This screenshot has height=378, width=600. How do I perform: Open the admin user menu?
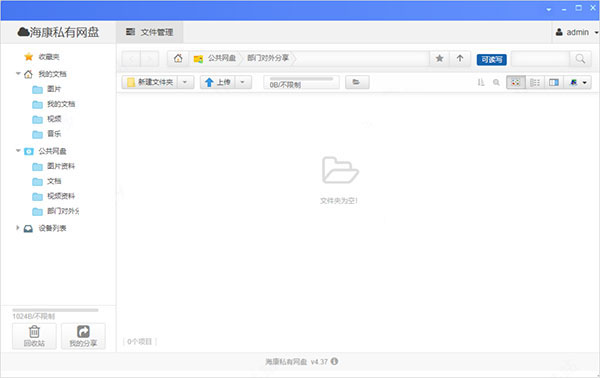576,33
